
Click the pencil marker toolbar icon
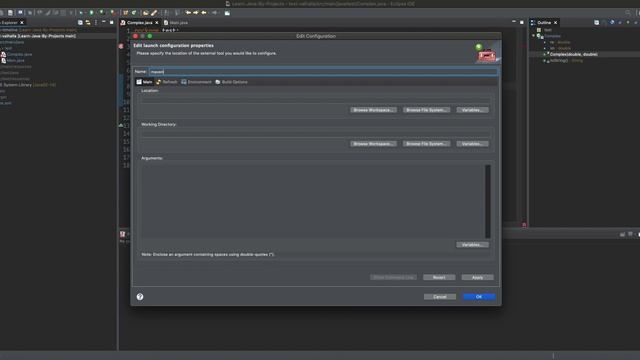coord(154,13)
